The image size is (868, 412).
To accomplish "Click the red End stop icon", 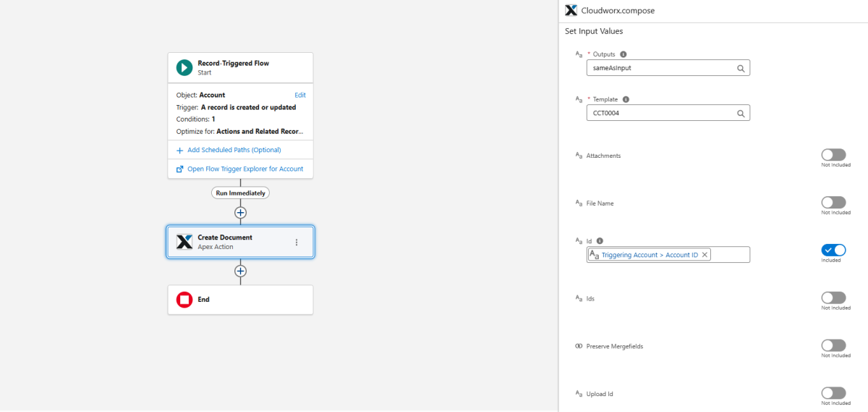I will [x=184, y=299].
